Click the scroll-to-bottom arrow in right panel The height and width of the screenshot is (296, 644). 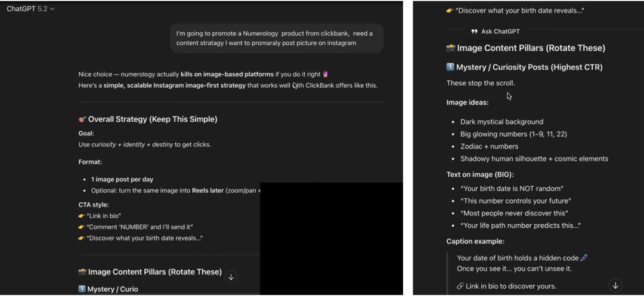pyautogui.click(x=615, y=285)
